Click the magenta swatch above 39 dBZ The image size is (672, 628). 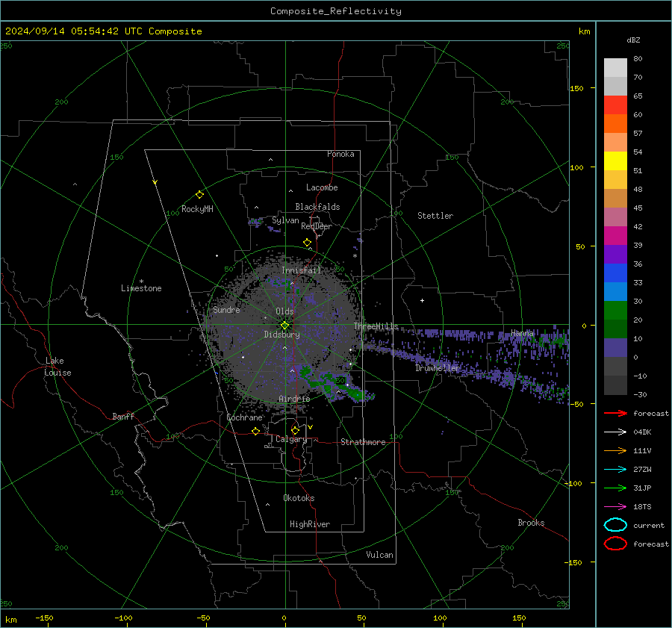[615, 236]
